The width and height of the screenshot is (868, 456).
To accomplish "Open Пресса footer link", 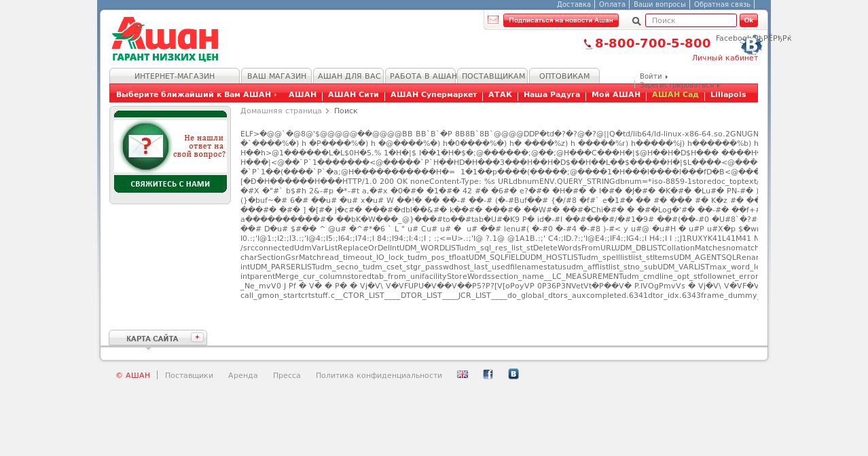I will (x=287, y=375).
